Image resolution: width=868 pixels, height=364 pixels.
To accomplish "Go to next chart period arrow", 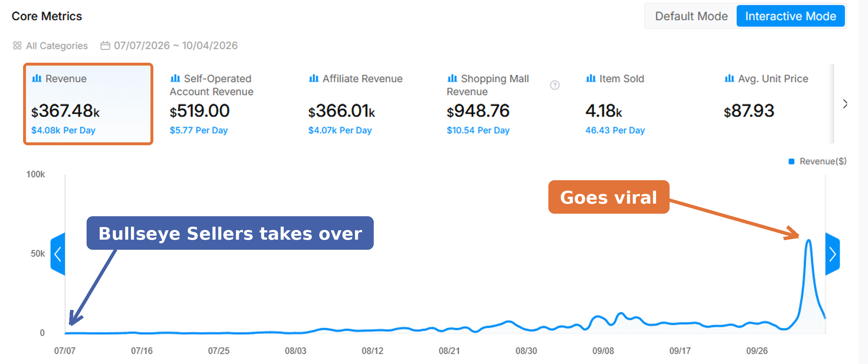I will pyautogui.click(x=833, y=254).
